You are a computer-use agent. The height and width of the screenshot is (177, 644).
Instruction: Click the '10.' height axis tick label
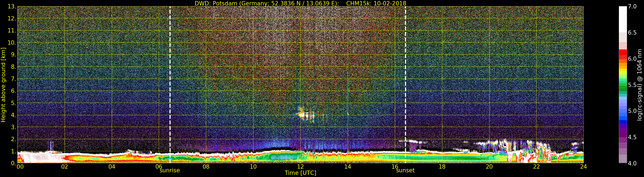point(12,43)
